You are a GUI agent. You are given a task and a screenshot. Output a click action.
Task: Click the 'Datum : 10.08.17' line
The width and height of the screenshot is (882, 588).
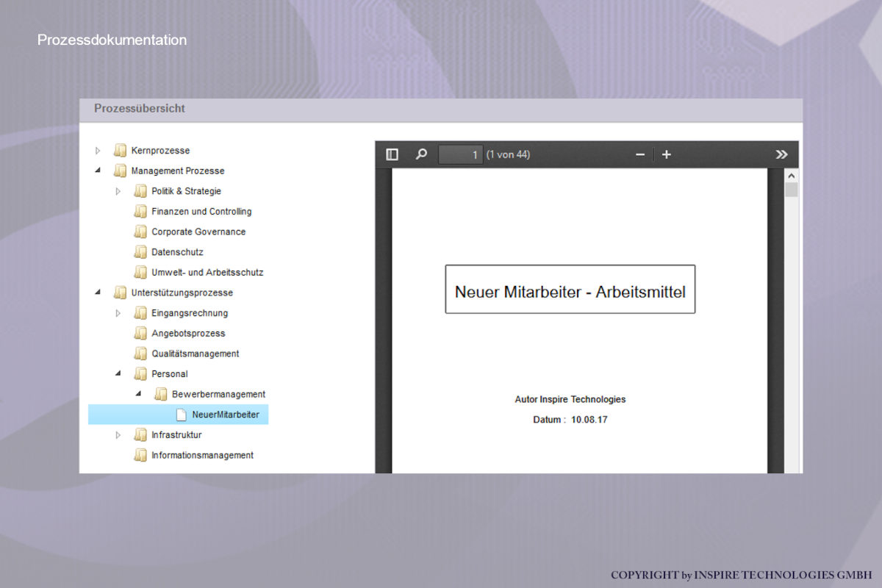coord(570,420)
